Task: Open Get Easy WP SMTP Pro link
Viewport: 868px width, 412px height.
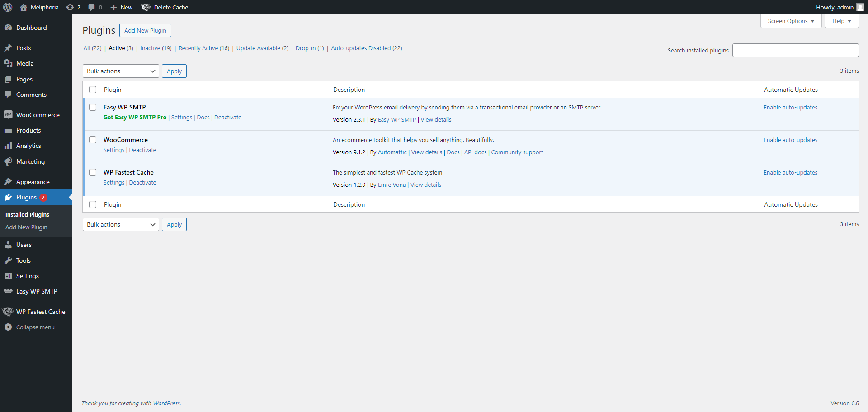Action: click(135, 117)
